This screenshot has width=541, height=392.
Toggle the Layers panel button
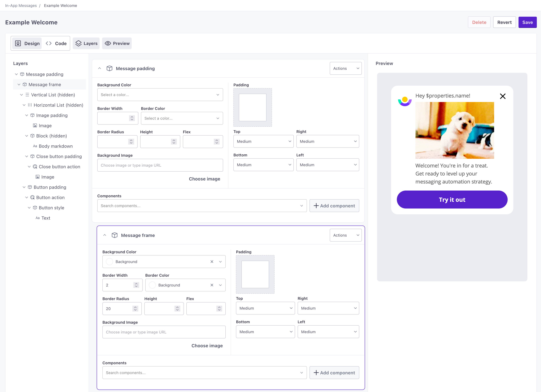[x=86, y=43]
